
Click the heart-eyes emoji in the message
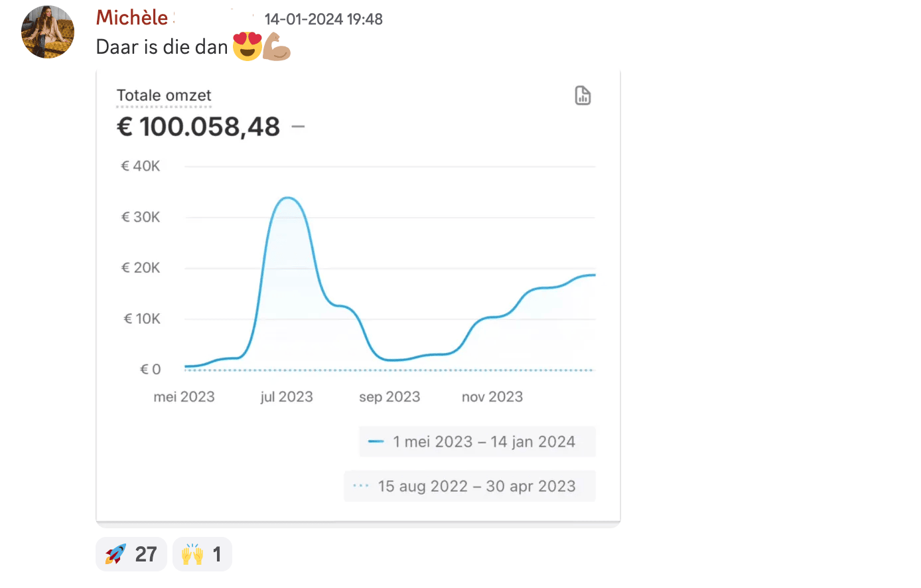[247, 46]
